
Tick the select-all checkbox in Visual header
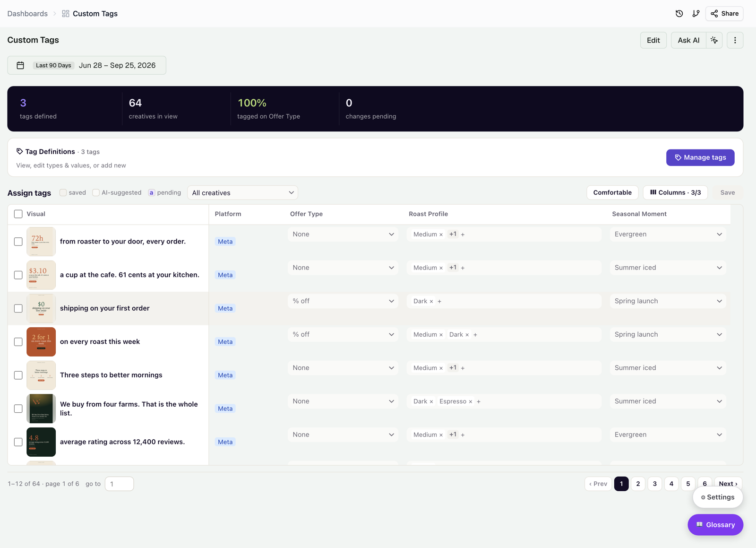[x=18, y=214]
